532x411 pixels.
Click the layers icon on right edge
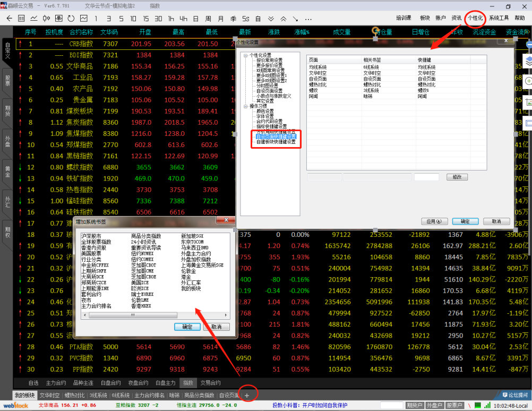(528, 61)
